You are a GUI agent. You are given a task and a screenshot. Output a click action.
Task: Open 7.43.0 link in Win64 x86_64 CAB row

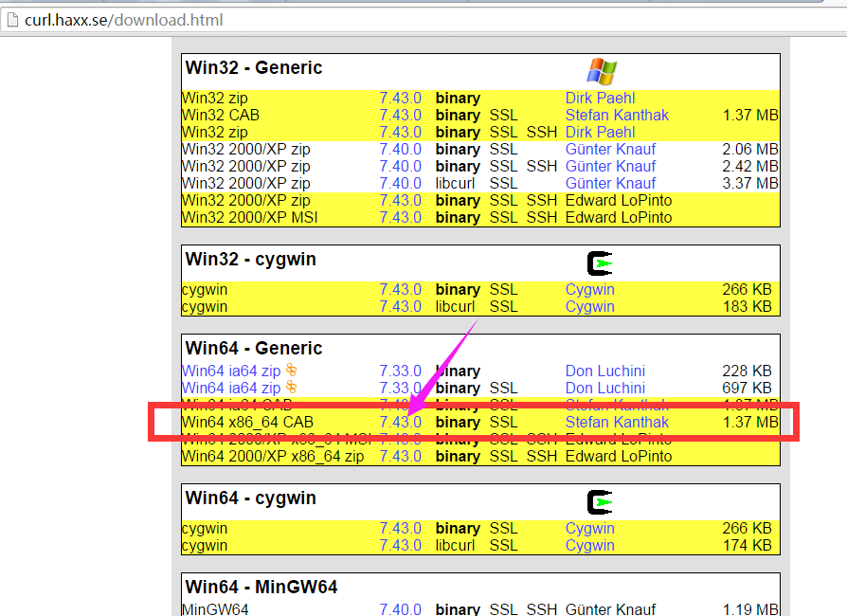point(400,423)
